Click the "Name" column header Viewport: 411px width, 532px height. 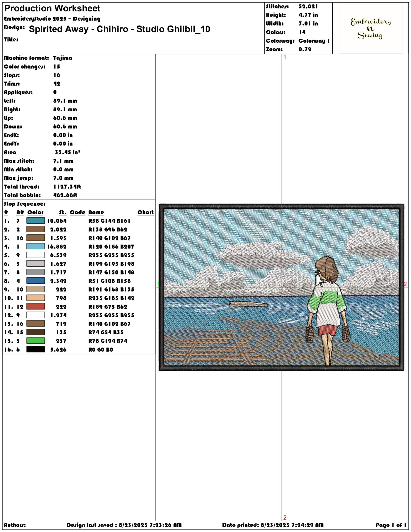[x=96, y=212]
